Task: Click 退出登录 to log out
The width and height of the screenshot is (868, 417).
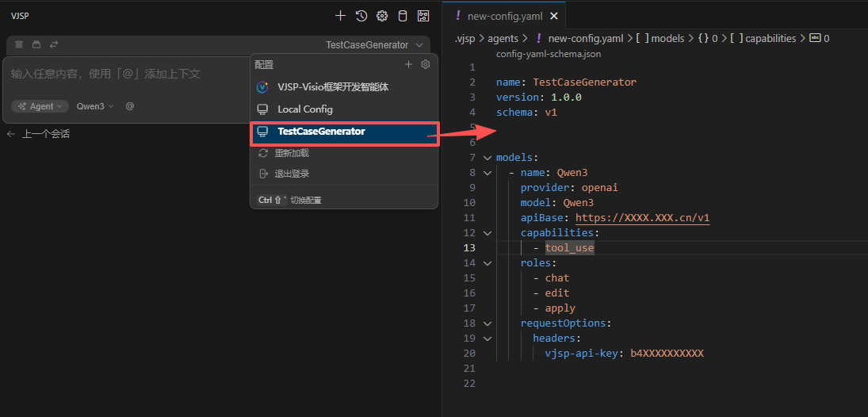Action: pos(291,174)
